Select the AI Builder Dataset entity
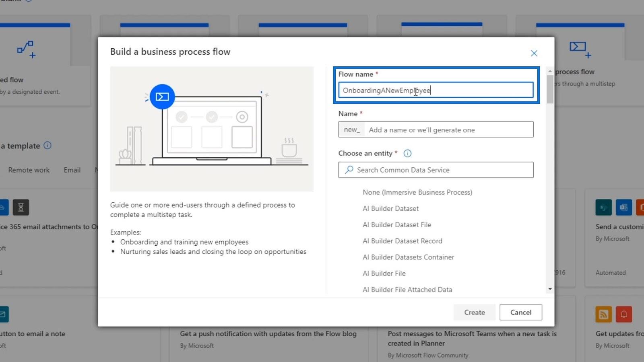This screenshot has width=644, height=362. 390,208
